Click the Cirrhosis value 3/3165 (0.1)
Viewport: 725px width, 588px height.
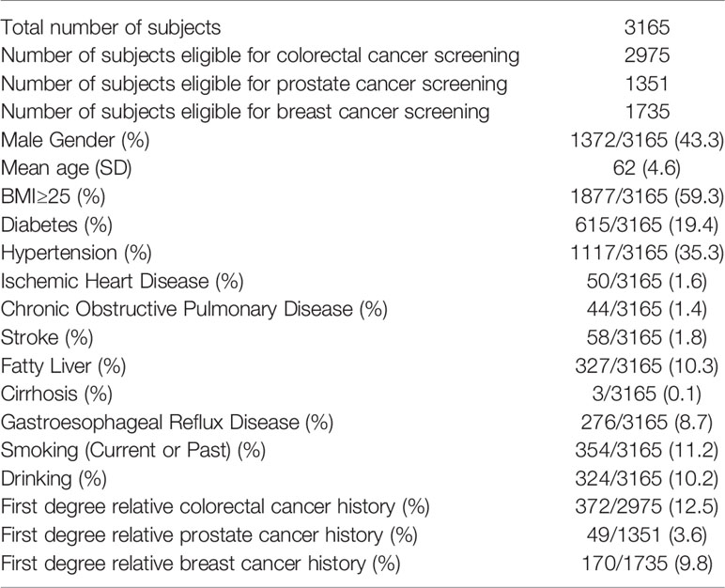(647, 394)
